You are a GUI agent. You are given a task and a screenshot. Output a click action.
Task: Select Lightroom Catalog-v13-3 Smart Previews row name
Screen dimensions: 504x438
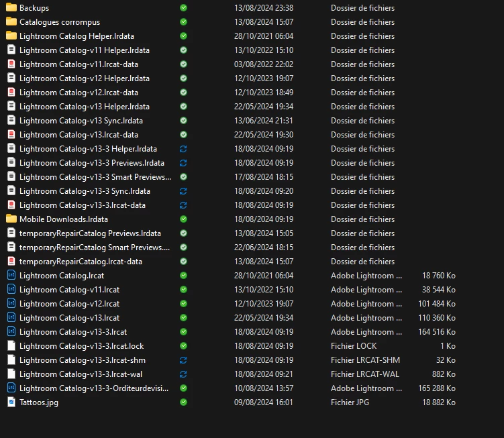click(95, 177)
